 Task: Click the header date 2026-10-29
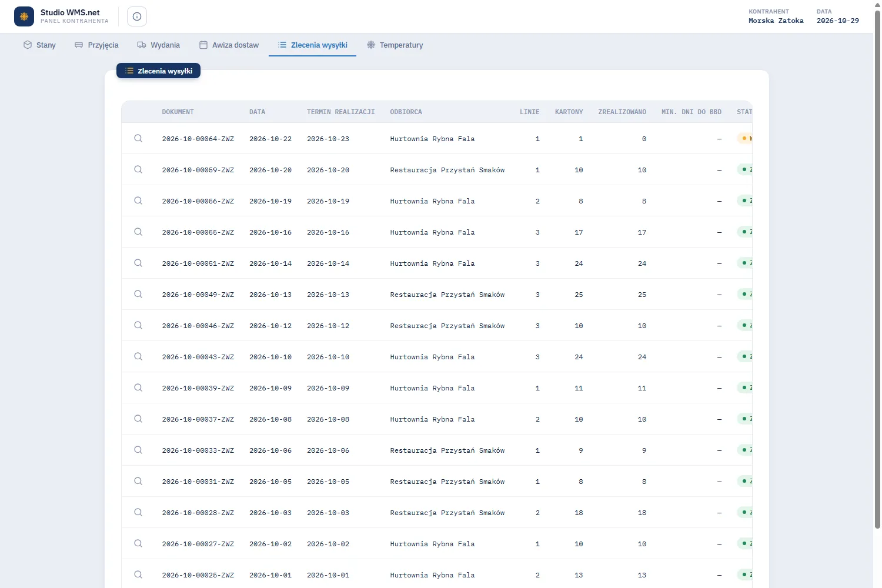click(x=838, y=21)
